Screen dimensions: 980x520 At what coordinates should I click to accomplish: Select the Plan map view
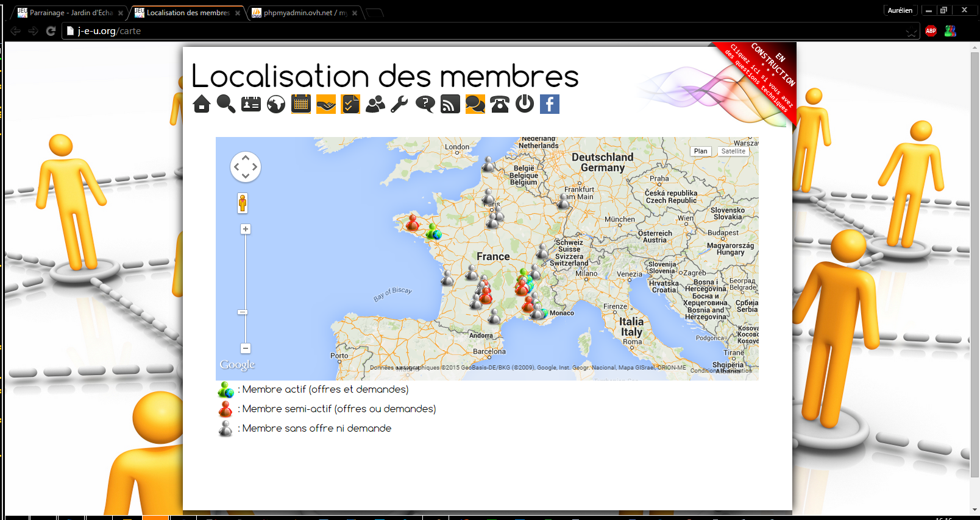pos(701,151)
